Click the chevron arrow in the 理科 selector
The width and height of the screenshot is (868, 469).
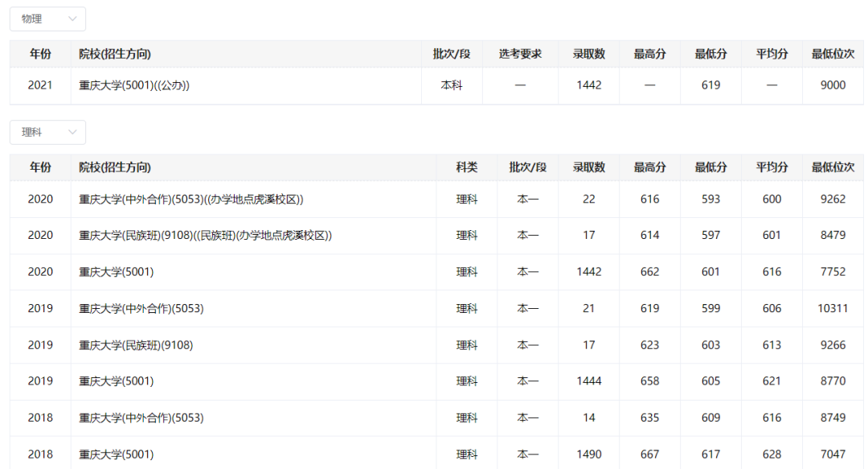point(72,133)
